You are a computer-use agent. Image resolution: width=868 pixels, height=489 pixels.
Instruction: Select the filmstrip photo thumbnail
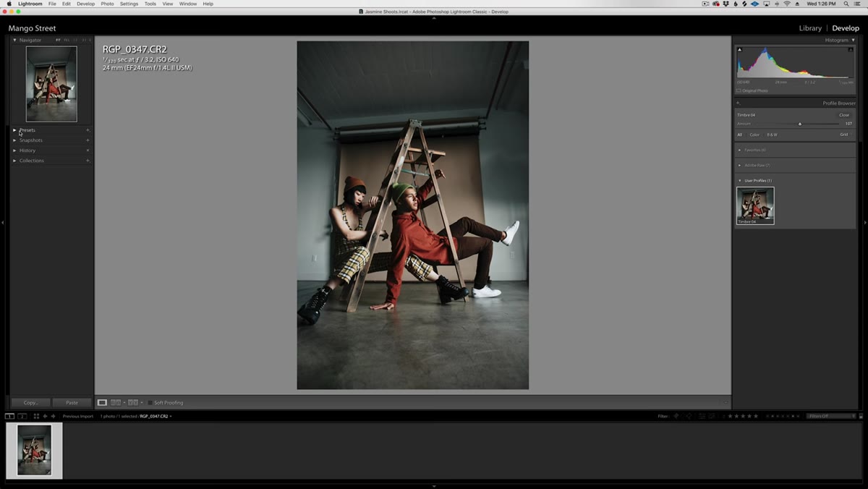click(34, 451)
